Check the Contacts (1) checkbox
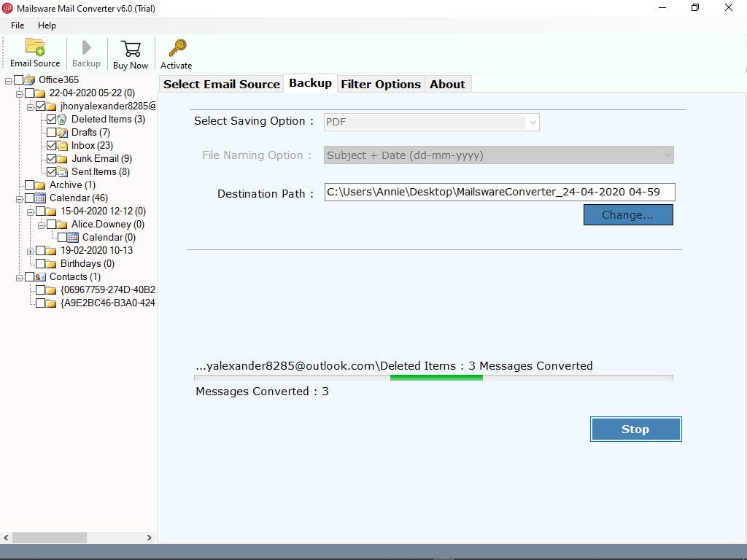The width and height of the screenshot is (747, 560). tap(29, 276)
